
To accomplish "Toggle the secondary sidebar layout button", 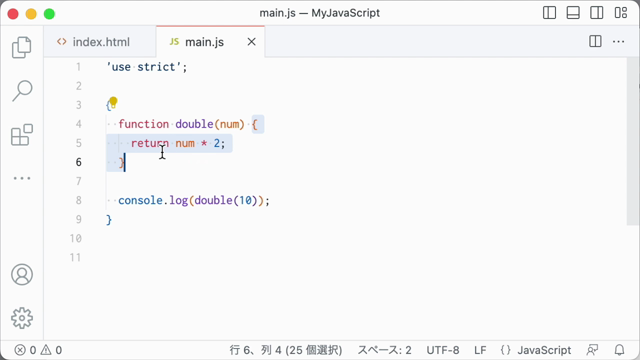I will [x=596, y=13].
